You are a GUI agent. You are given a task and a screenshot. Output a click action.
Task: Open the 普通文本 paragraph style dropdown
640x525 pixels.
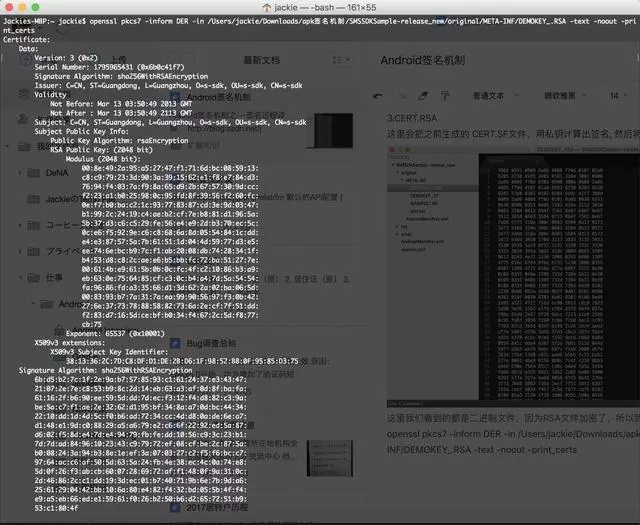point(496,96)
